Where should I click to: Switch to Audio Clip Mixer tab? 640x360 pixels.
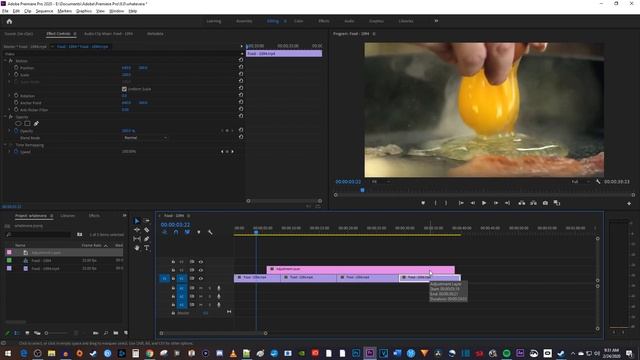108,34
